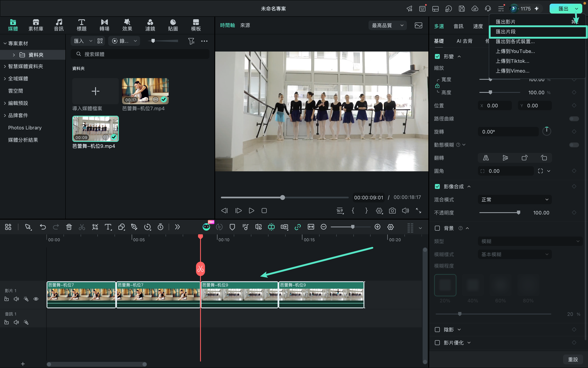
Task: Switch to the 音訊 properties tab
Action: point(458,26)
